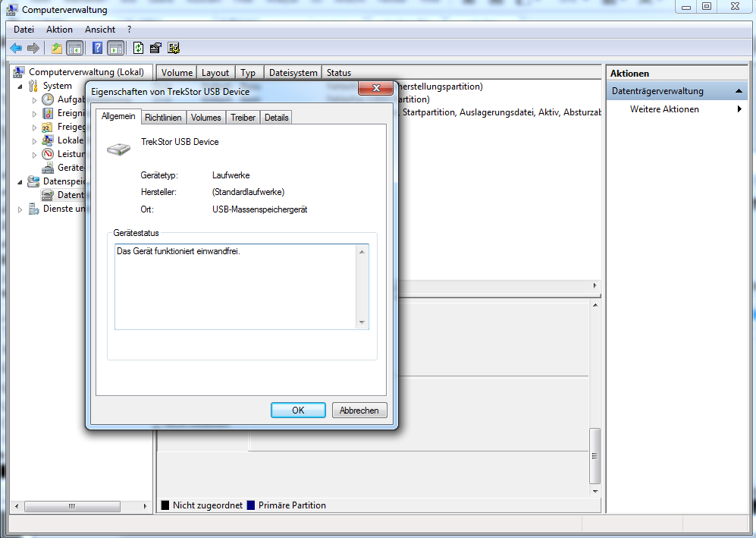Open the ? help menu

pyautogui.click(x=129, y=30)
